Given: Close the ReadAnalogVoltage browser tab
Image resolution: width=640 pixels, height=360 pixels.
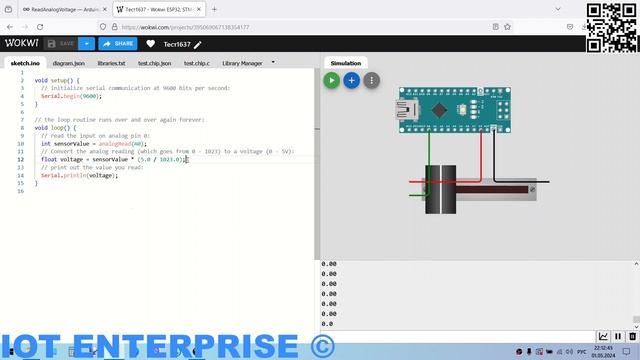Looking at the screenshot, I should click(x=104, y=9).
